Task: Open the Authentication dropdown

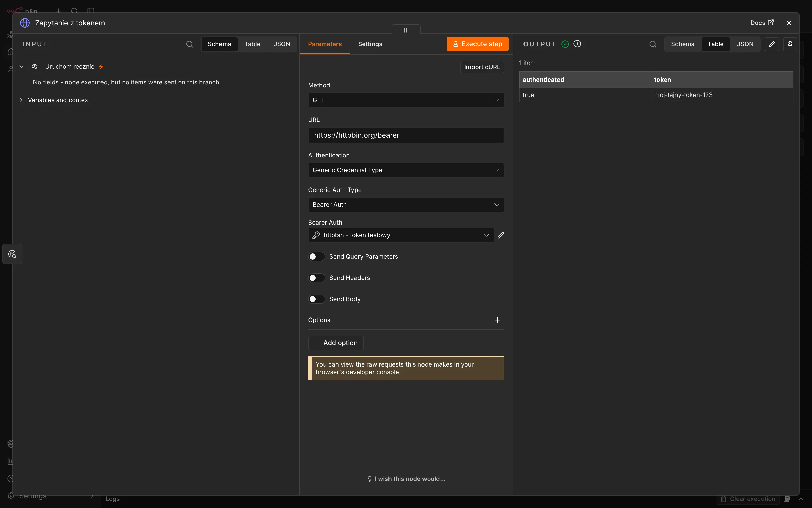Action: pos(406,170)
